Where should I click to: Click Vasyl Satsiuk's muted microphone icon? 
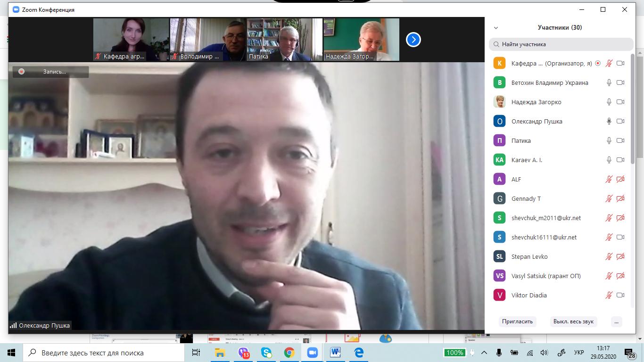coord(609,276)
